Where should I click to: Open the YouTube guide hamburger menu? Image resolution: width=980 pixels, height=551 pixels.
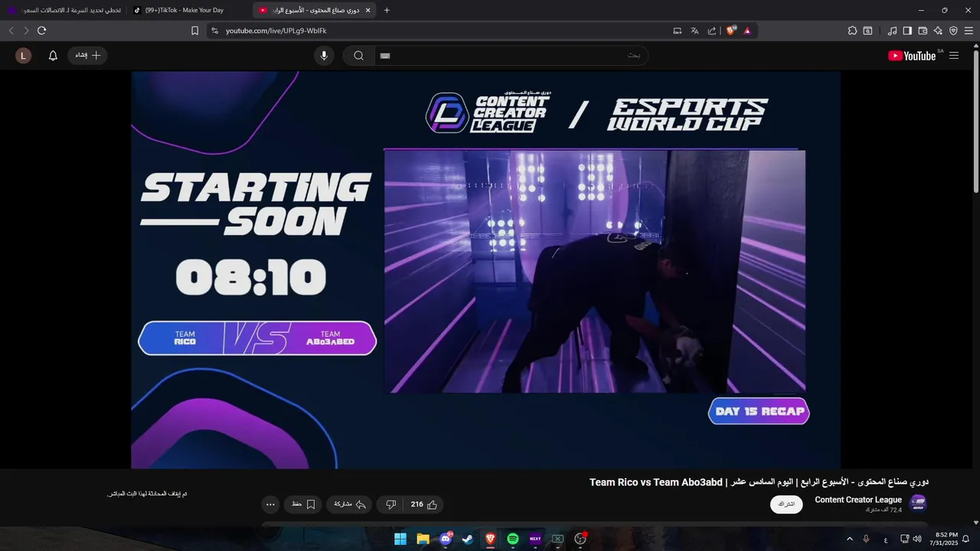click(954, 55)
